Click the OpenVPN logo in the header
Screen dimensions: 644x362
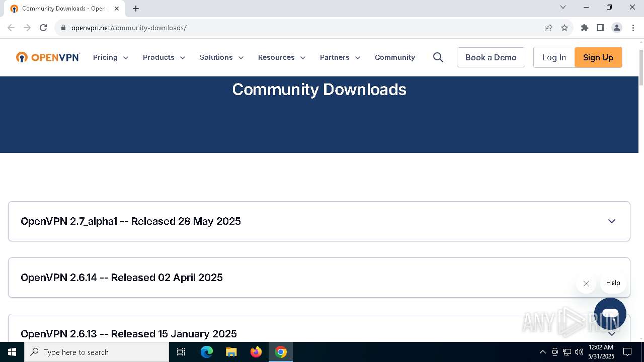[48, 57]
